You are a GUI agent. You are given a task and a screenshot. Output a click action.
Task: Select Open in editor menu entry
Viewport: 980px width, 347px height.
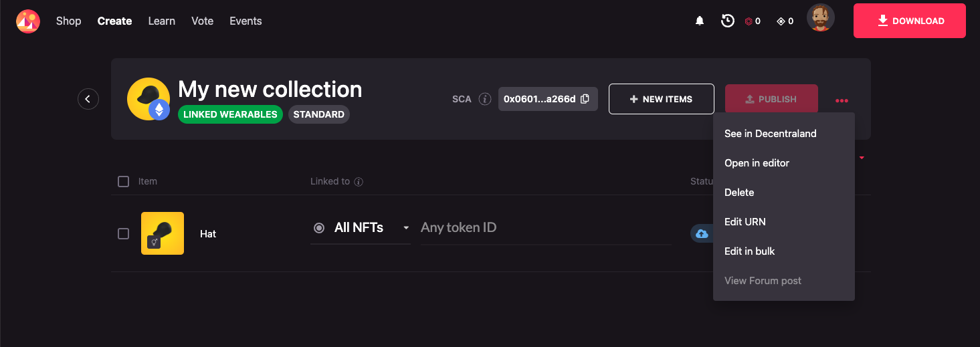(757, 163)
